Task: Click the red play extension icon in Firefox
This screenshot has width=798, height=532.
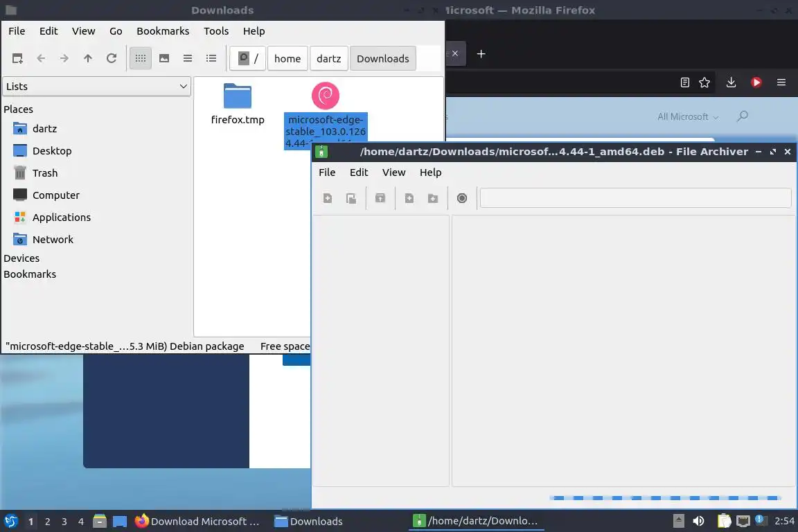Action: tap(756, 82)
